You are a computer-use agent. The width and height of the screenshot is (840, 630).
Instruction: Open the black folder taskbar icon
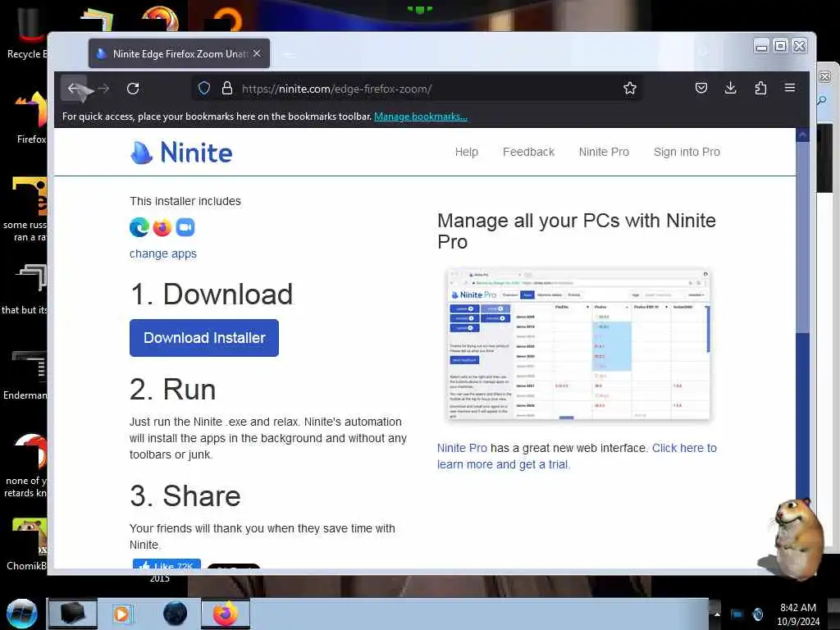(x=73, y=614)
